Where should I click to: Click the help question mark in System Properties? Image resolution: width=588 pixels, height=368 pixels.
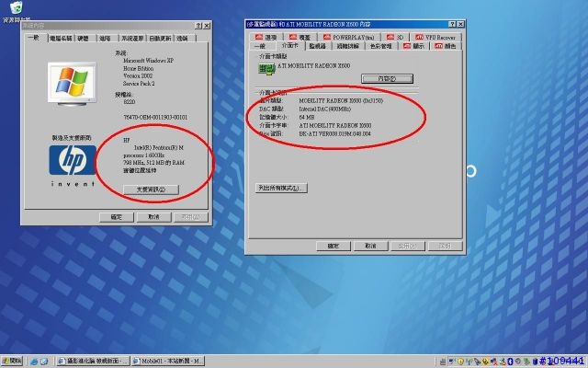(198, 26)
